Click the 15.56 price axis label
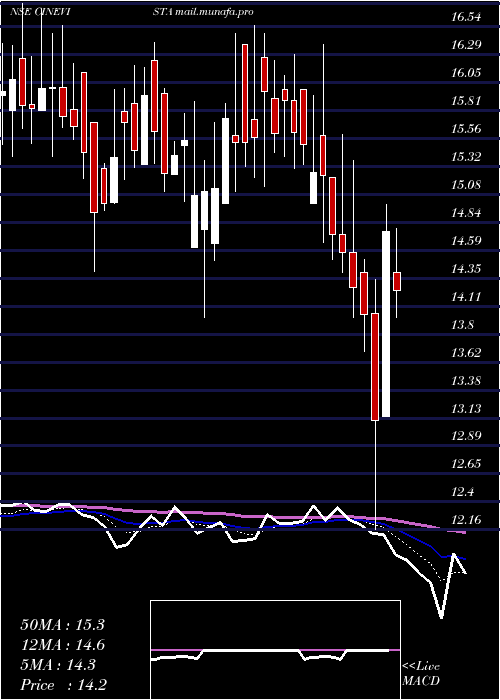The width and height of the screenshot is (500, 700). 466,129
